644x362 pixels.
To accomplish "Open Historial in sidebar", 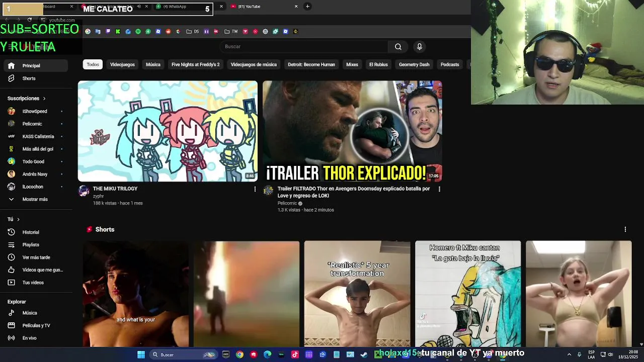I will click(x=35, y=232).
